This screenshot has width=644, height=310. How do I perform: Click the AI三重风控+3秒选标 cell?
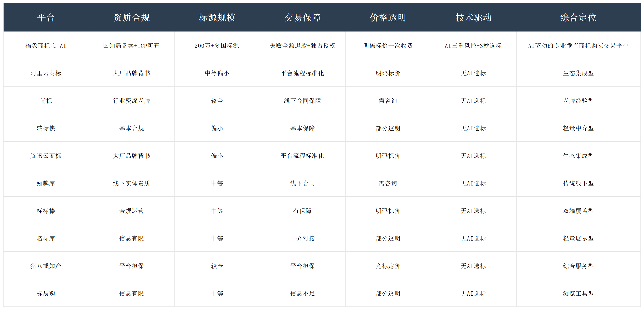pos(473,45)
